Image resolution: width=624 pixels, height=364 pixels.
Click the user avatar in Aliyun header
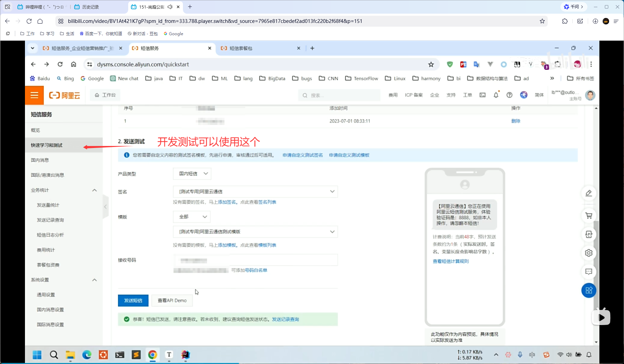590,95
